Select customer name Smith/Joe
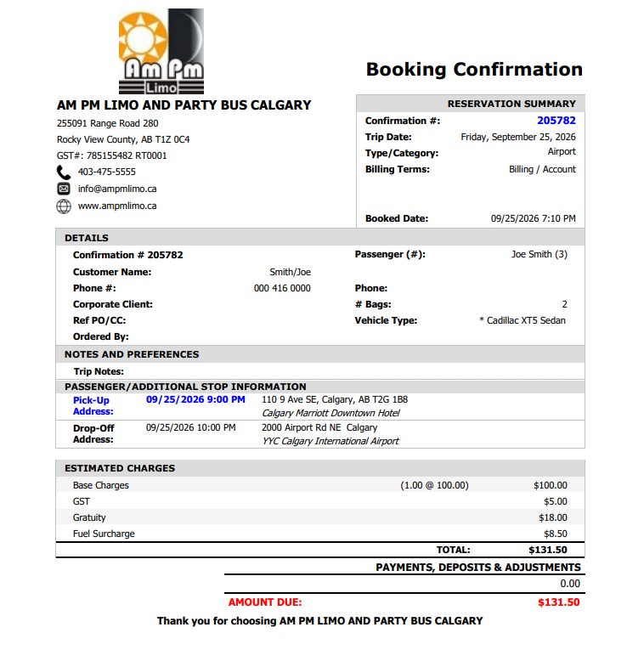This screenshot has height=661, width=644. tap(290, 272)
